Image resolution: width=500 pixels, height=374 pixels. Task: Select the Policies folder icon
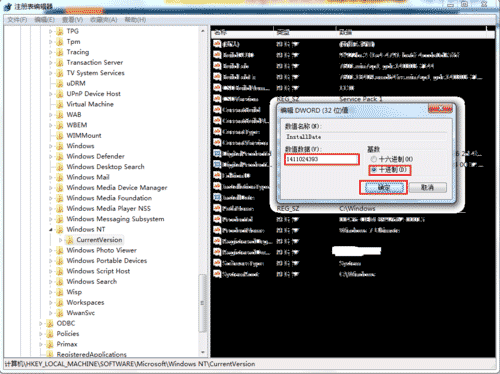(50, 334)
